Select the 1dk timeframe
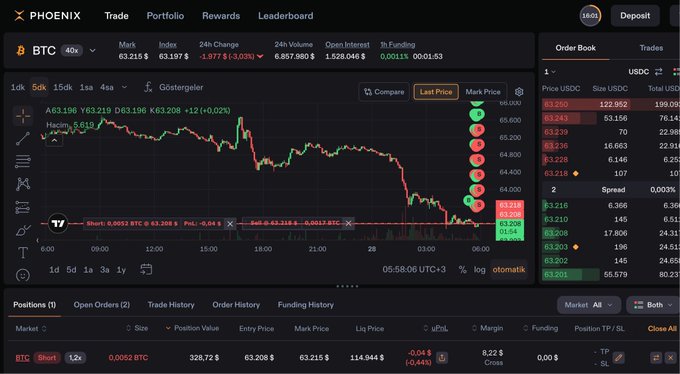The width and height of the screenshot is (680, 374). tap(18, 87)
